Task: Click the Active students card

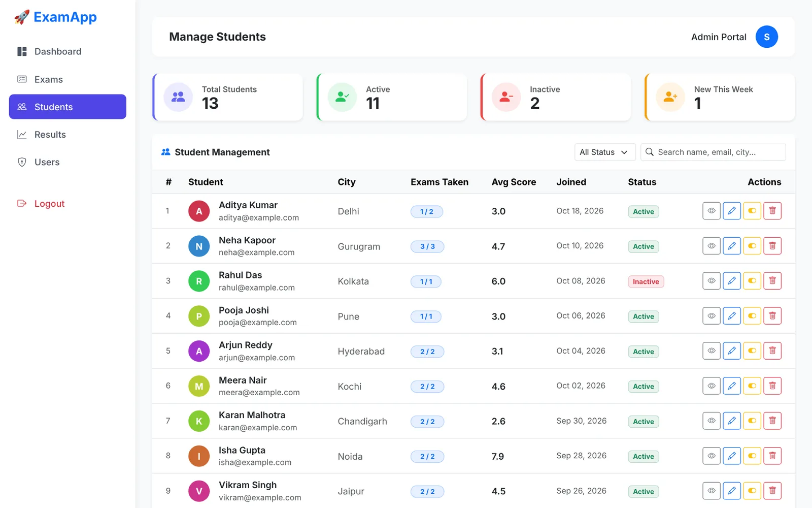Action: pos(392,97)
